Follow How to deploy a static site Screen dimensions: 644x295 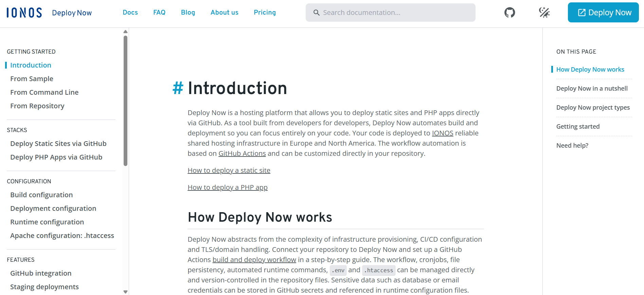[229, 170]
